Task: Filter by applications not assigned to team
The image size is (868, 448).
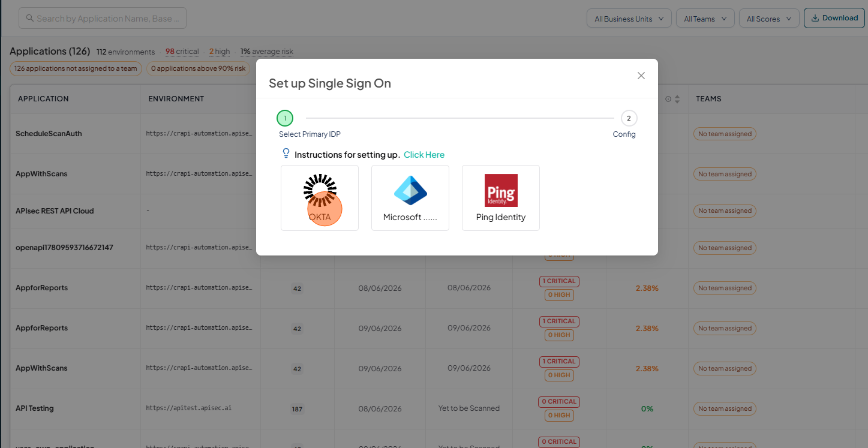Action: point(76,68)
